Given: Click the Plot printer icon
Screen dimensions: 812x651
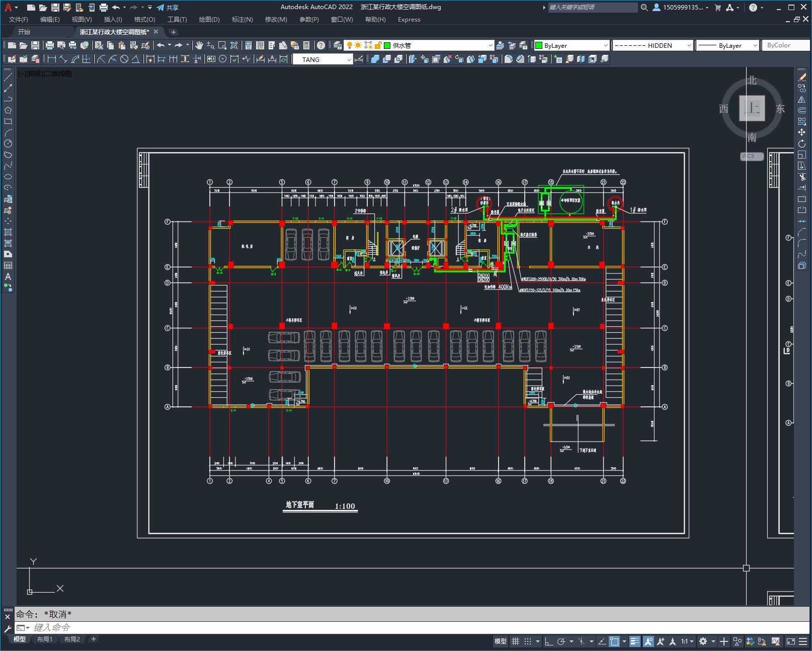Looking at the screenshot, I should [x=49, y=45].
